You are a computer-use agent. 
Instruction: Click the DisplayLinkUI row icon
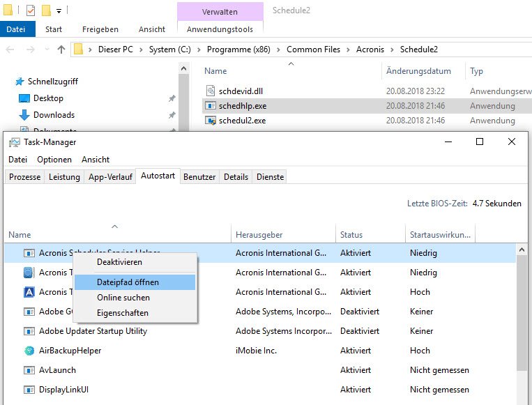pos(29,390)
